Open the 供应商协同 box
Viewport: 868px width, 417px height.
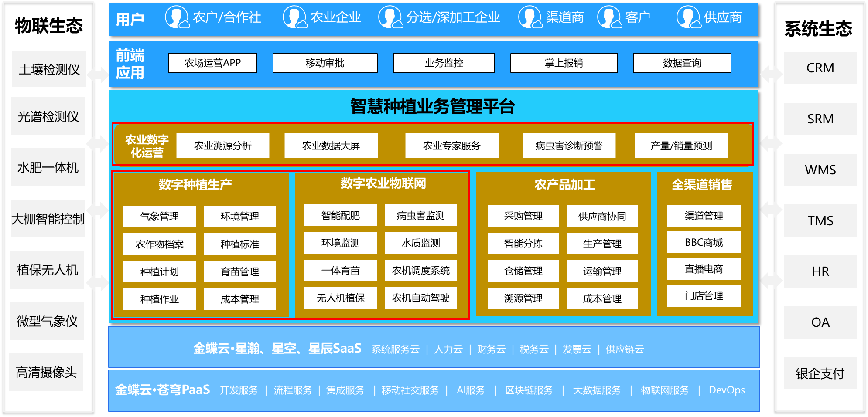pos(602,216)
